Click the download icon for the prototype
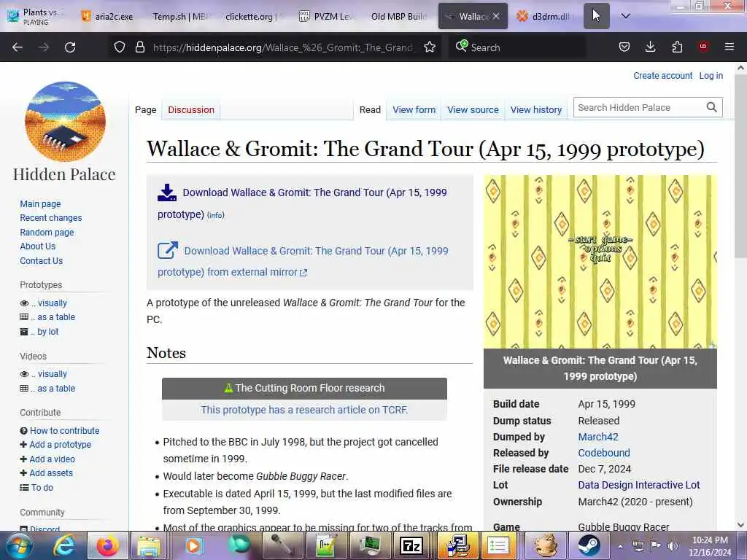 [167, 192]
